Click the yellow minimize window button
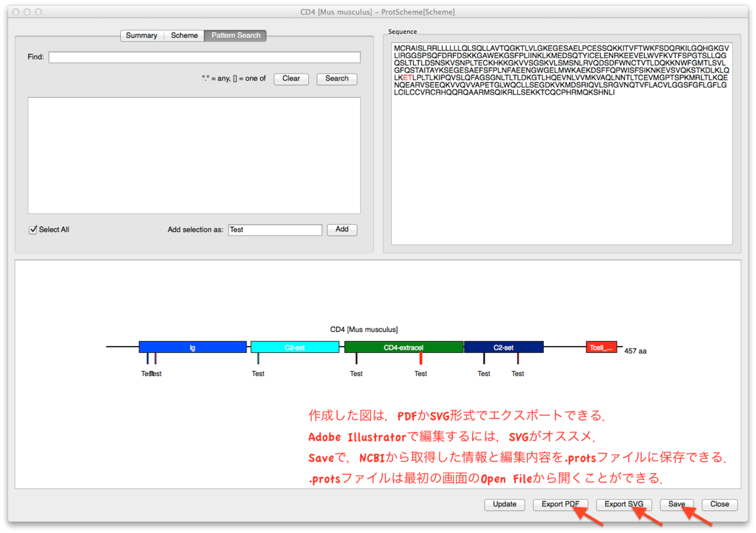The image size is (756, 533). coord(26,12)
